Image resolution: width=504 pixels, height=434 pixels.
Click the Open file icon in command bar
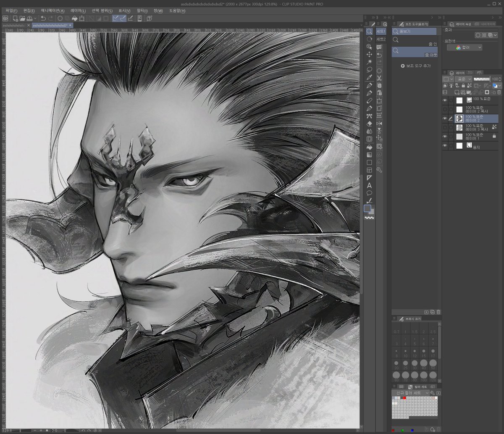click(x=22, y=18)
